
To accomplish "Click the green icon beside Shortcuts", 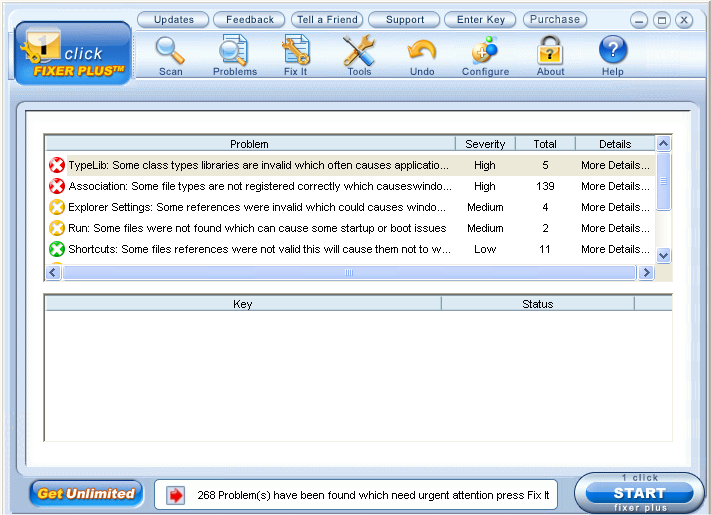I will [57, 249].
